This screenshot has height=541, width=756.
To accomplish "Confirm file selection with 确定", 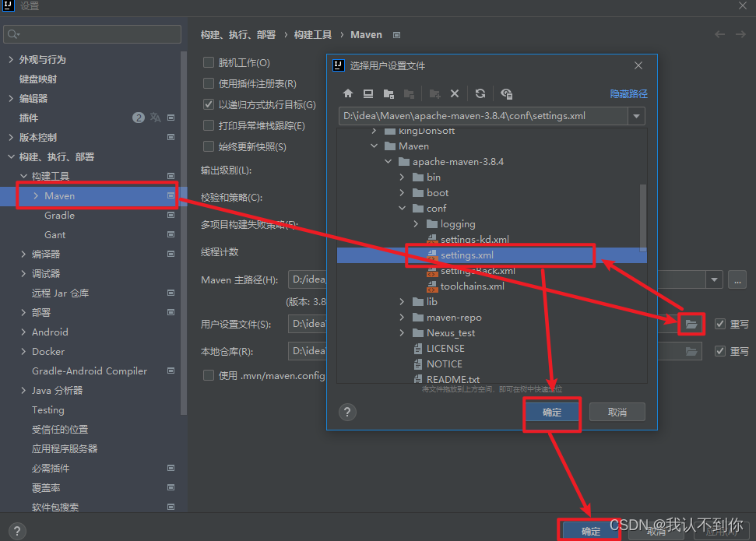I will 552,413.
